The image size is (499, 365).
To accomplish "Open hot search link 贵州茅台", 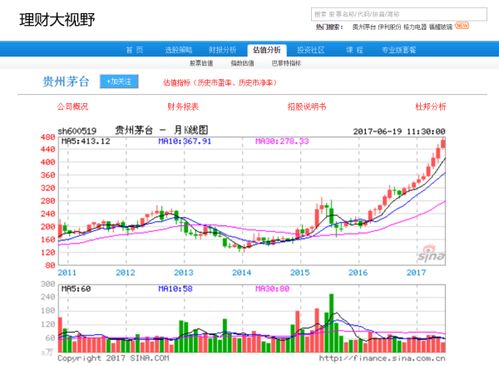I will click(364, 27).
